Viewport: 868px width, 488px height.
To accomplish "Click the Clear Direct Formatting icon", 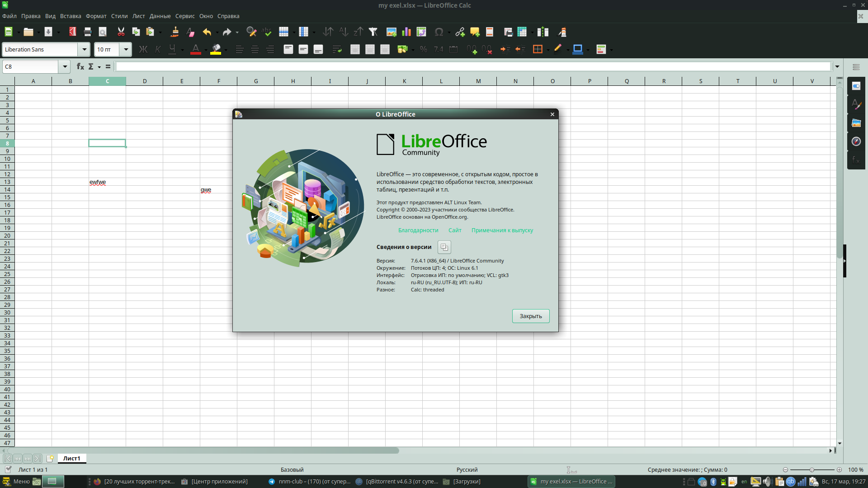I will (x=190, y=32).
